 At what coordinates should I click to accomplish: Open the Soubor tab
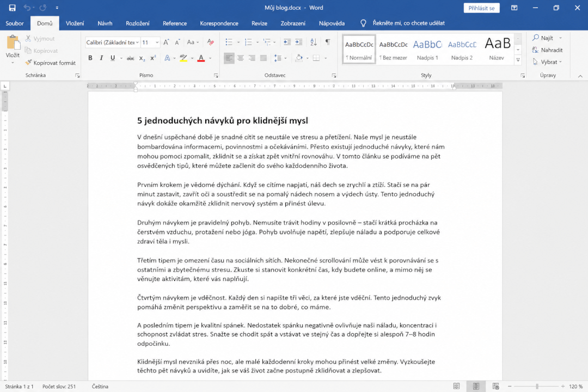point(15,23)
